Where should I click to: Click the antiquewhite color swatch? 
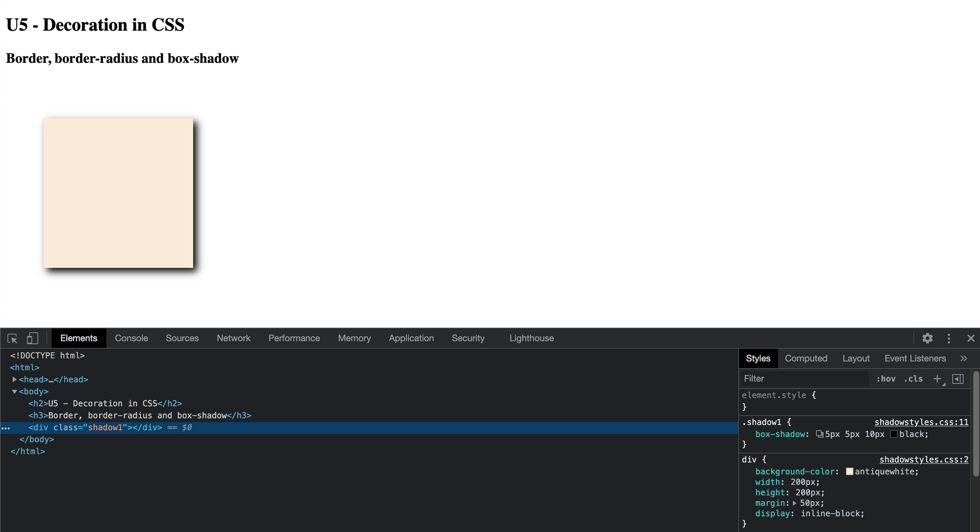click(849, 472)
